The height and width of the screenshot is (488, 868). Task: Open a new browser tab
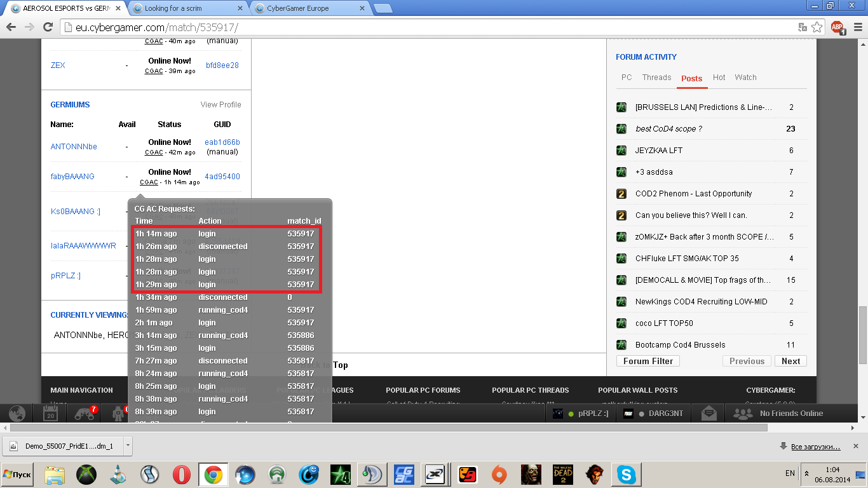[383, 8]
